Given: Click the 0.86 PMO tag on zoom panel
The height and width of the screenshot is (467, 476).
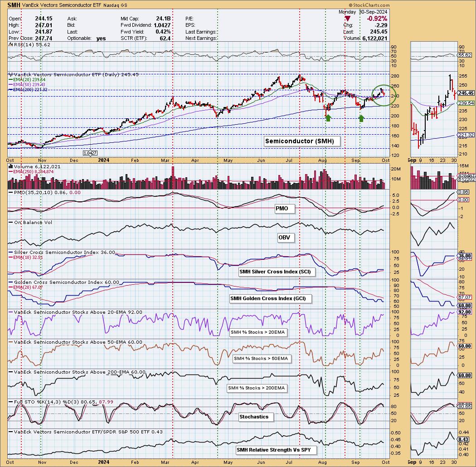Looking at the screenshot, I should [464, 192].
